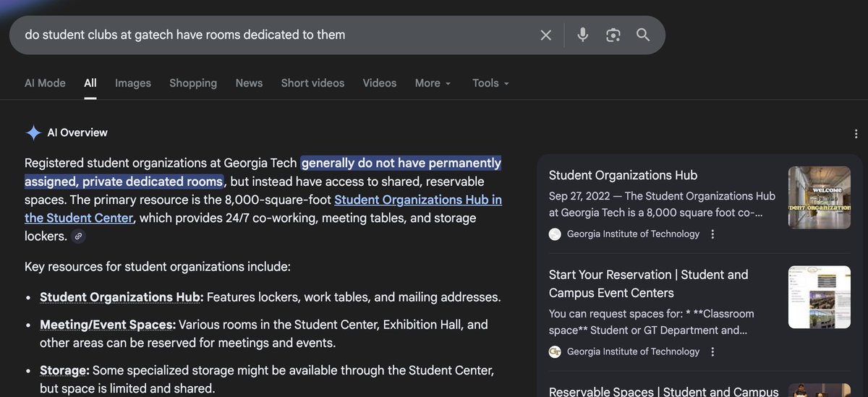Click the AI Overview heading label
The height and width of the screenshot is (397, 868).
pyautogui.click(x=77, y=132)
